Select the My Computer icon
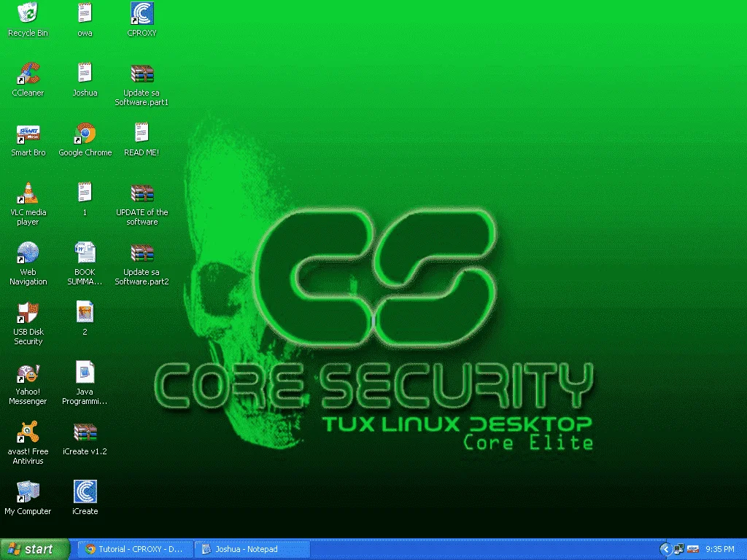The height and width of the screenshot is (560, 747). pos(28,492)
